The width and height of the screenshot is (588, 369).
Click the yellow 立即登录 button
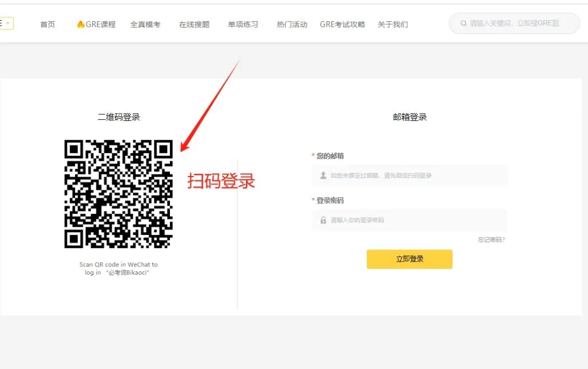(409, 259)
